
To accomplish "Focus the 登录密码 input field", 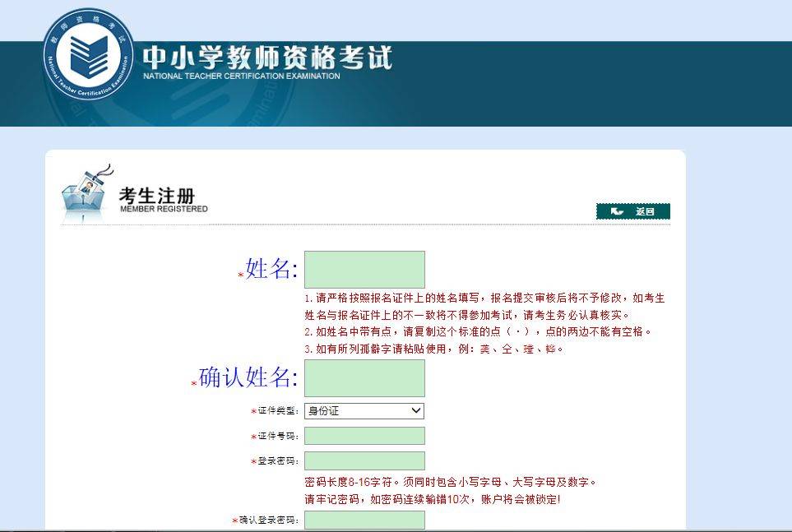I will 364,460.
